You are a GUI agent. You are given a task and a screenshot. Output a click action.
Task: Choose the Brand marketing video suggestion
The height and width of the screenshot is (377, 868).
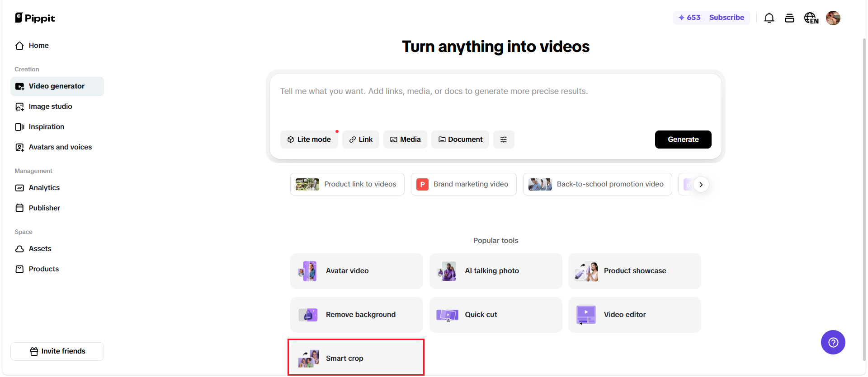(464, 184)
